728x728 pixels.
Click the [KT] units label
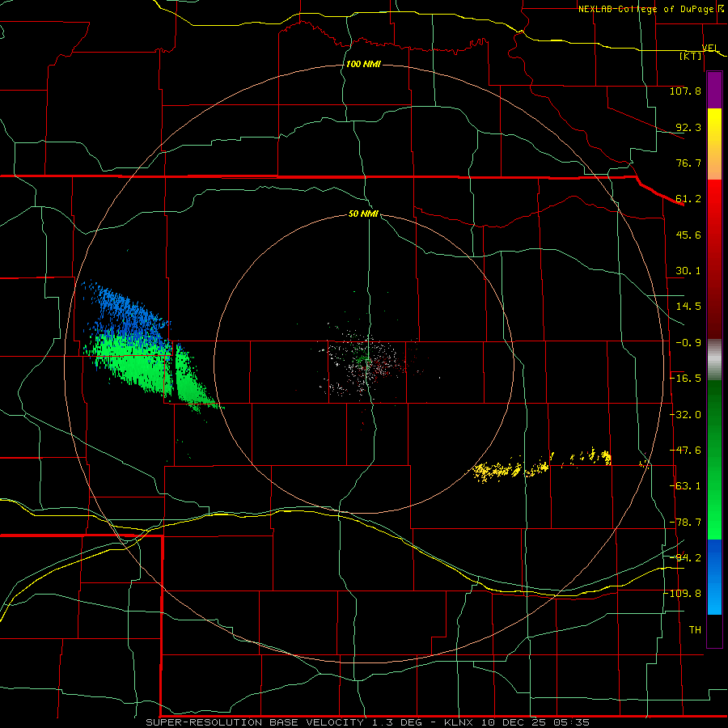[691, 56]
